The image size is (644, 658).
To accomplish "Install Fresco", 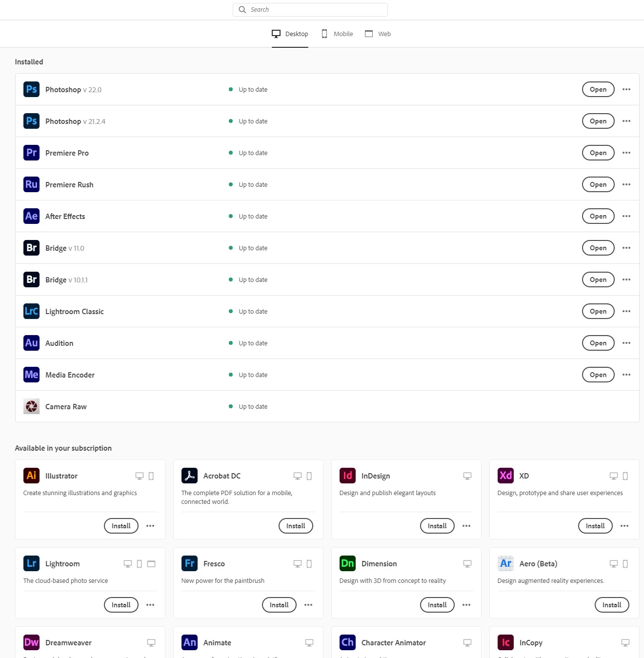I will click(279, 605).
